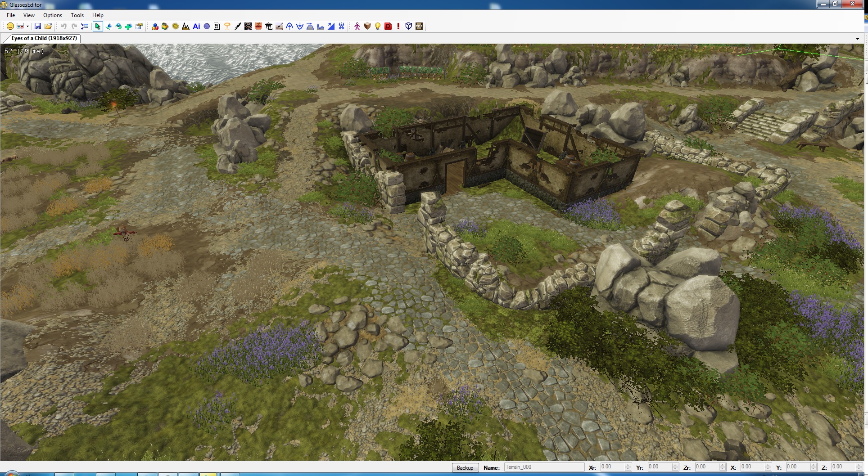Screen dimensions: 868x476
Task: Click the undo arrow icon
Action: point(64,27)
